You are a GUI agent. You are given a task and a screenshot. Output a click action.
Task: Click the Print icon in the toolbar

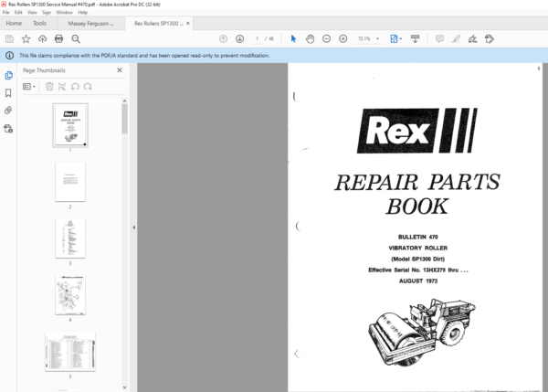pyautogui.click(x=58, y=39)
